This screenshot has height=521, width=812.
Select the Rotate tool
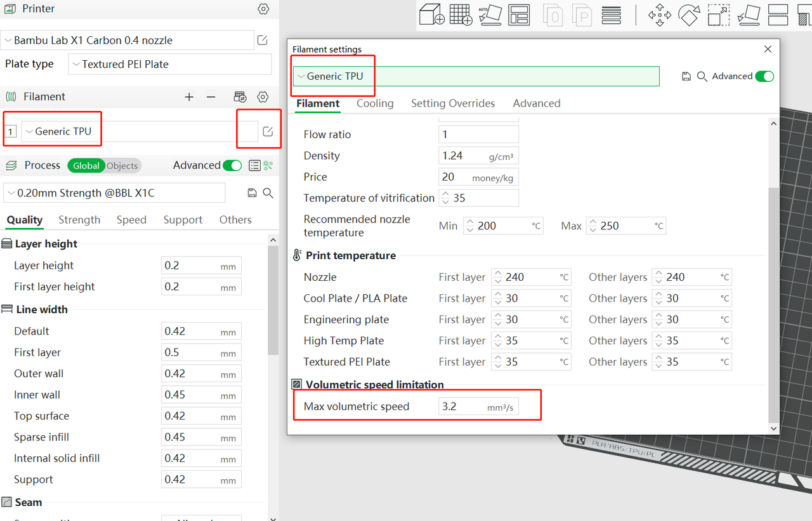click(689, 15)
